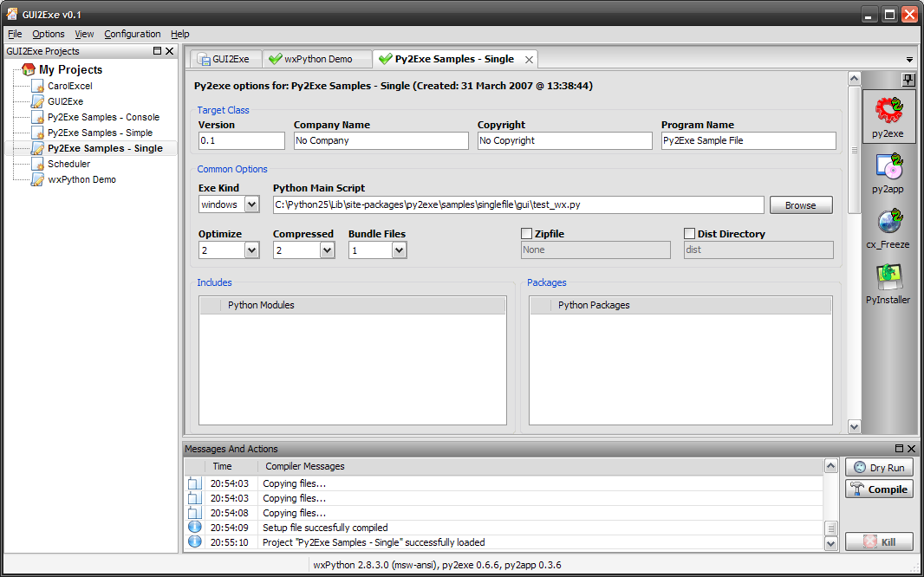Select the py2exe compiler icon
The width and height of the screenshot is (924, 577).
pos(888,110)
